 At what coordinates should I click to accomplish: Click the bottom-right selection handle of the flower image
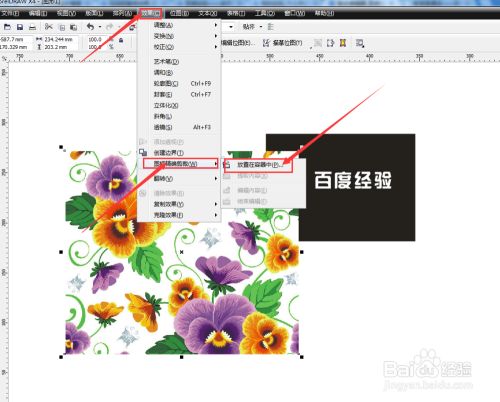point(302,357)
